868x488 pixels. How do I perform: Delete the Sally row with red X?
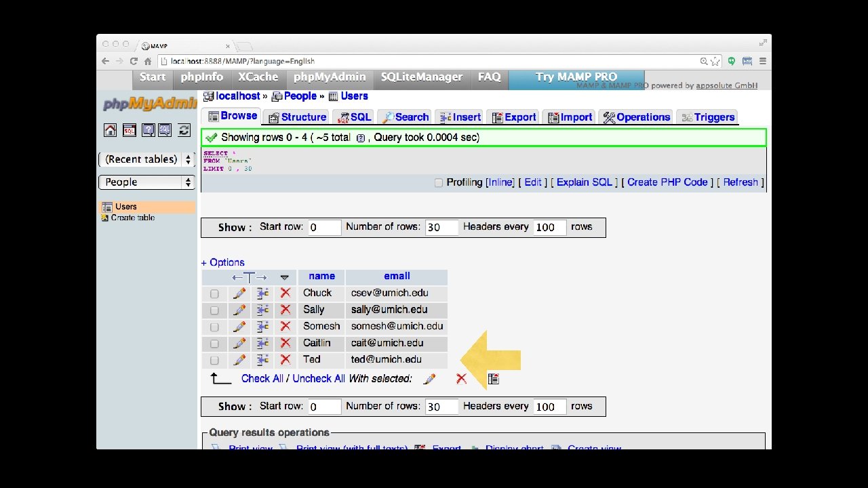[285, 310]
